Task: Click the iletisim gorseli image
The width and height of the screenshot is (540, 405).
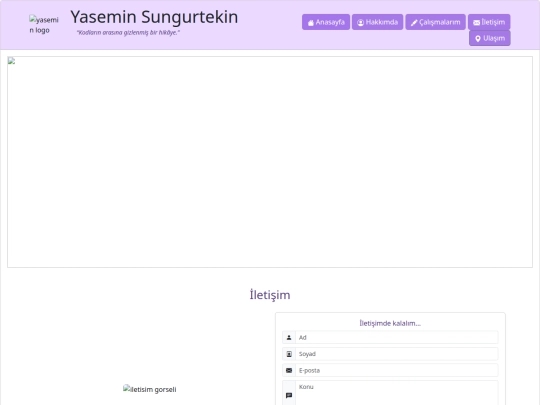Action: click(149, 389)
